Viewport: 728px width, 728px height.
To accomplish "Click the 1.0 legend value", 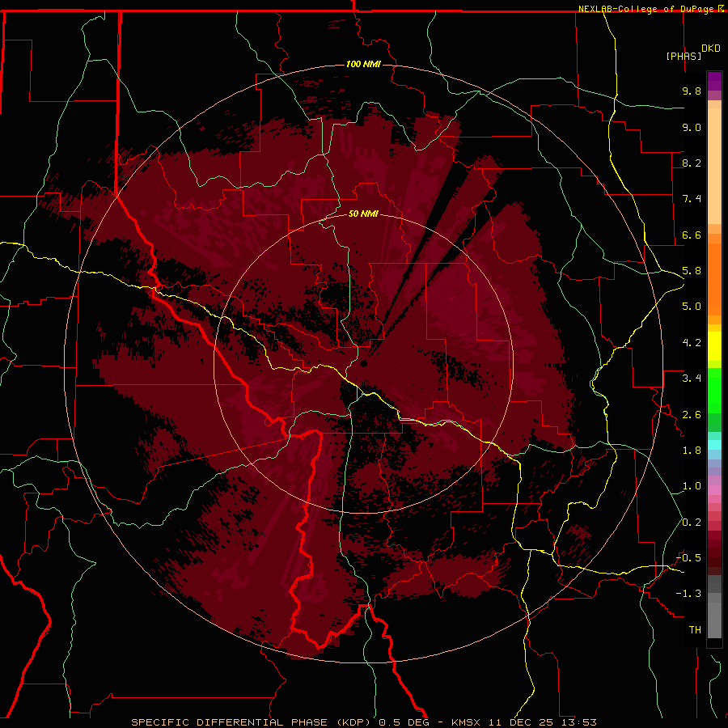I will [x=692, y=486].
